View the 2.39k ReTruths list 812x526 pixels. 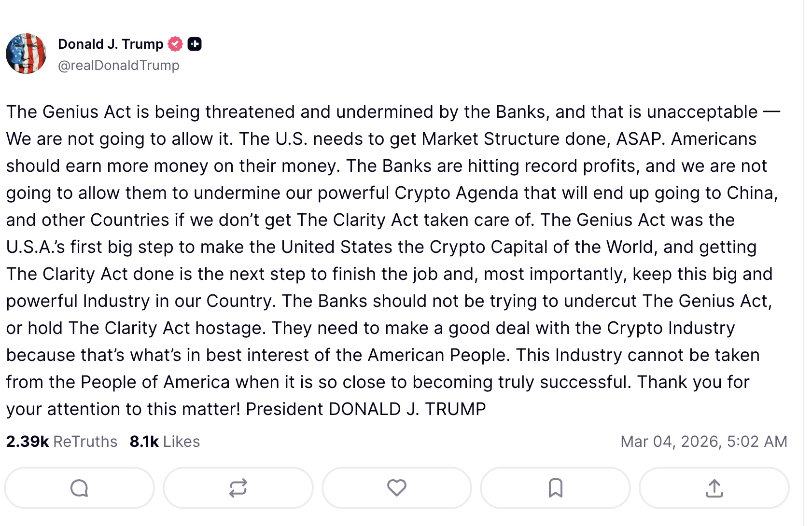(x=62, y=442)
